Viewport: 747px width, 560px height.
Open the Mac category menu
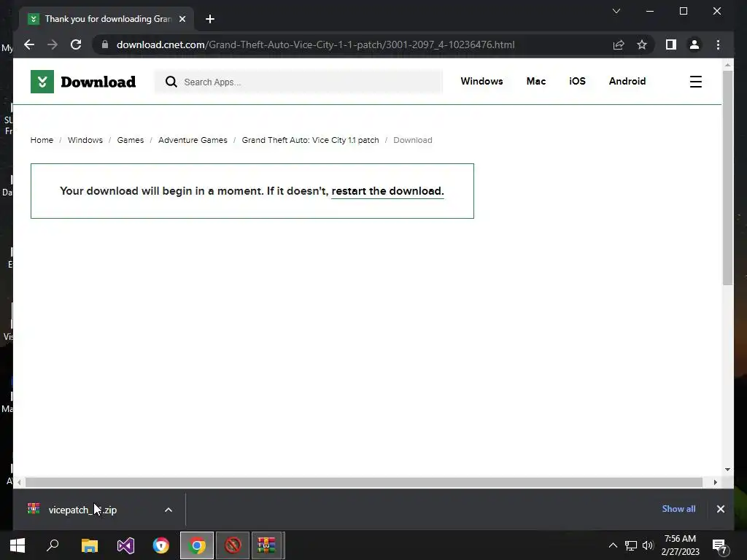pos(536,82)
